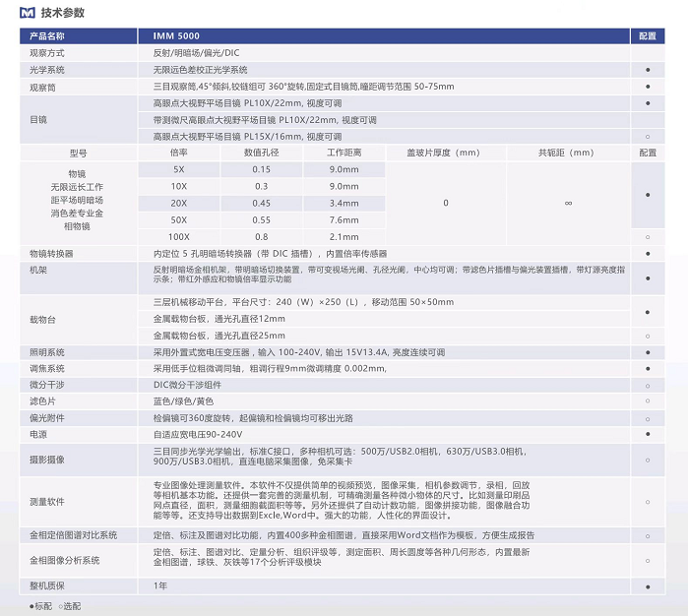Select the 物镜转换器 row label
This screenshot has width=688, height=616.
point(51,254)
